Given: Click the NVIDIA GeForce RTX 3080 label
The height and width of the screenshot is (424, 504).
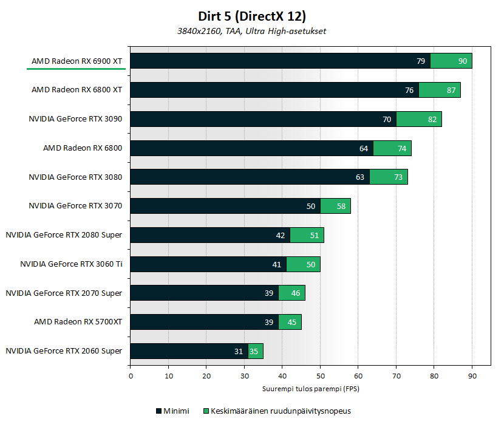Looking at the screenshot, I should [75, 177].
